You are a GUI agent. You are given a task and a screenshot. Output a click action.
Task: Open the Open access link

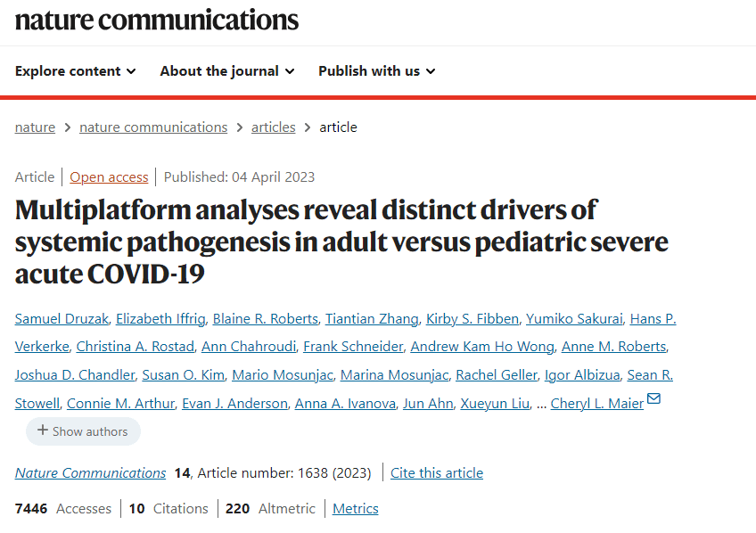pyautogui.click(x=109, y=176)
